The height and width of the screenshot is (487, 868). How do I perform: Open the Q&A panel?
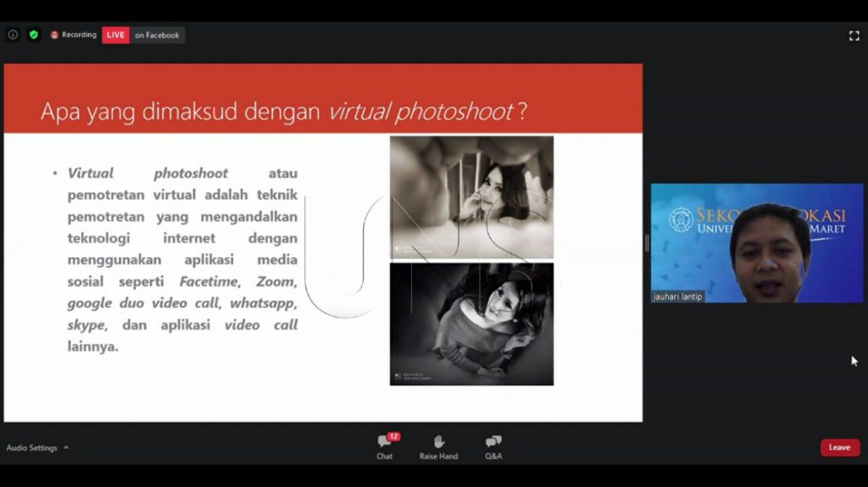[x=493, y=447]
